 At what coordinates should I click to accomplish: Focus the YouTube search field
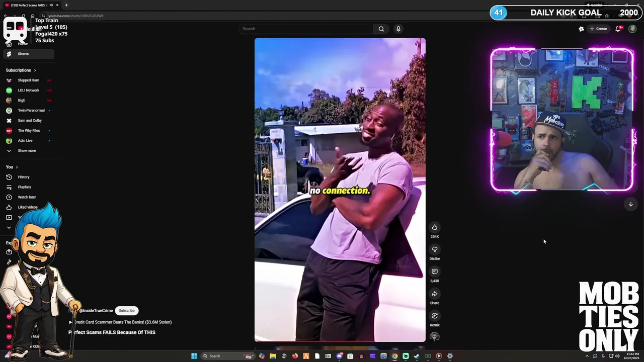tap(307, 29)
